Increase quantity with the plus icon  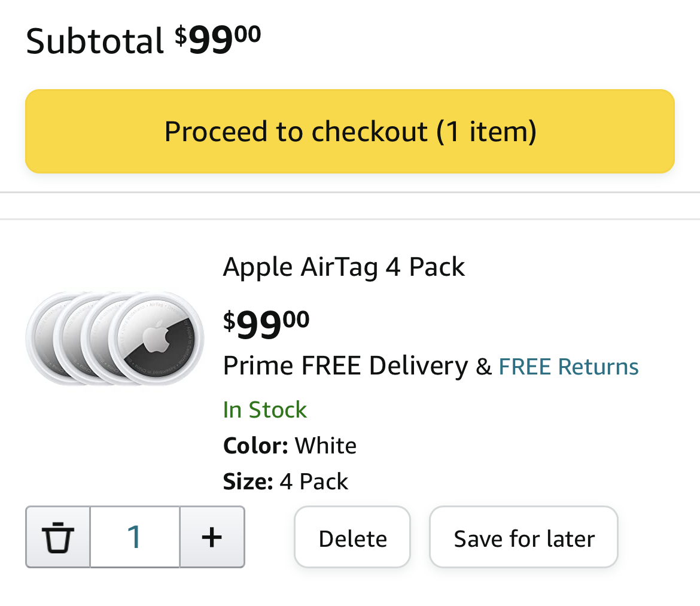coord(212,537)
